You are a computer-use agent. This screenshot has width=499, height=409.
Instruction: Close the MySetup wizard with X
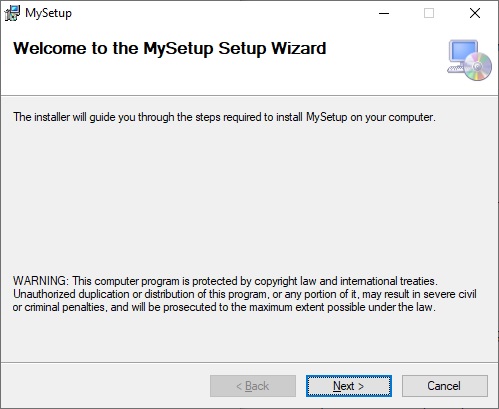click(x=475, y=13)
